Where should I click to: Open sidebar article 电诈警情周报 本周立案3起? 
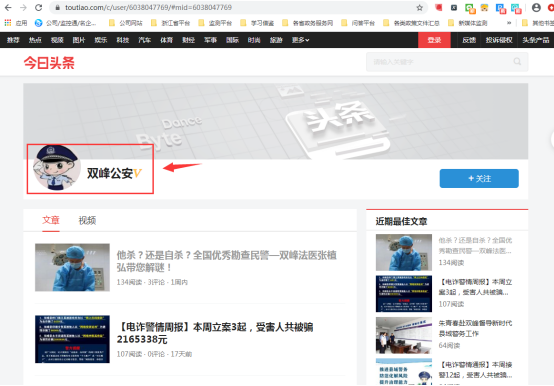pyautogui.click(x=475, y=287)
